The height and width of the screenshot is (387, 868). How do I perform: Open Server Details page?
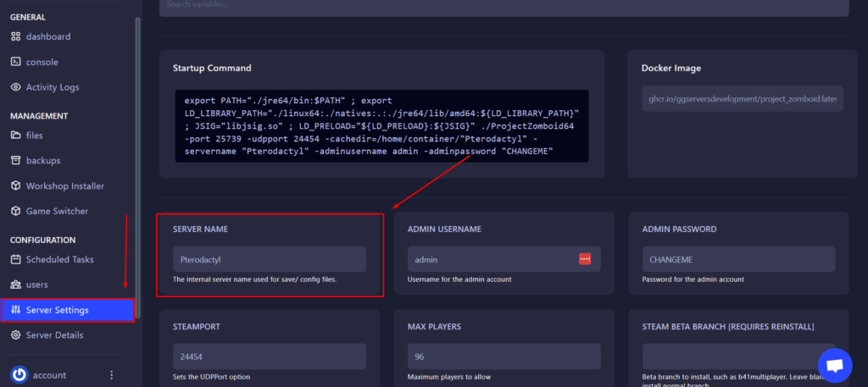tap(54, 335)
